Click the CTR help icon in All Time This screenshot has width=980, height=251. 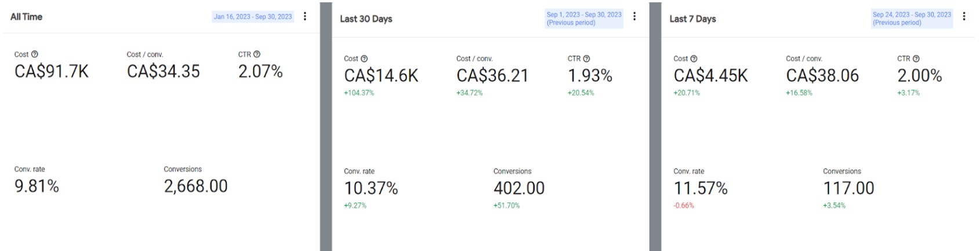[x=257, y=54]
